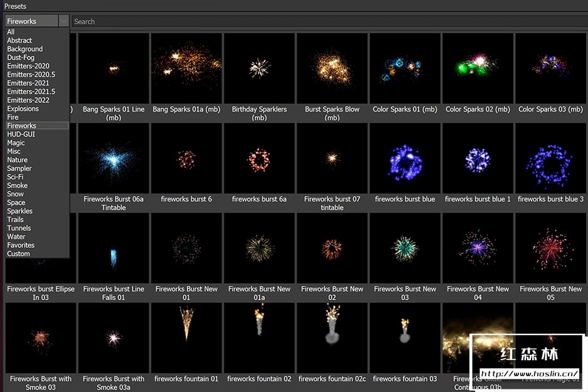Select Bang Sparks 01a (mb) preset

tap(186, 68)
